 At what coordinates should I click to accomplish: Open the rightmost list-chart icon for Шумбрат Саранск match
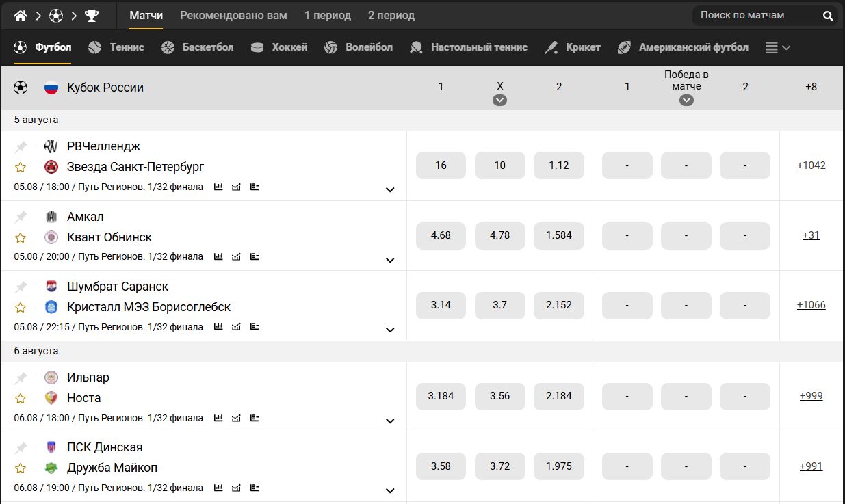(x=255, y=327)
